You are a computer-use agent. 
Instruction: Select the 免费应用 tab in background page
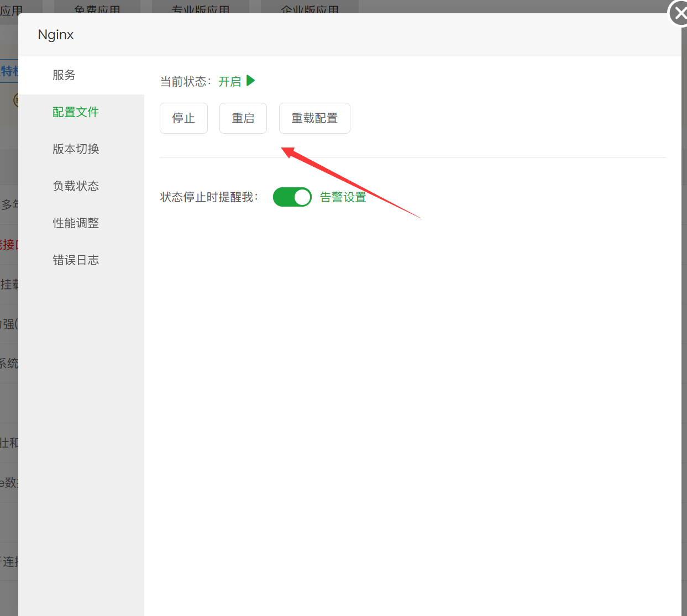[x=97, y=7]
